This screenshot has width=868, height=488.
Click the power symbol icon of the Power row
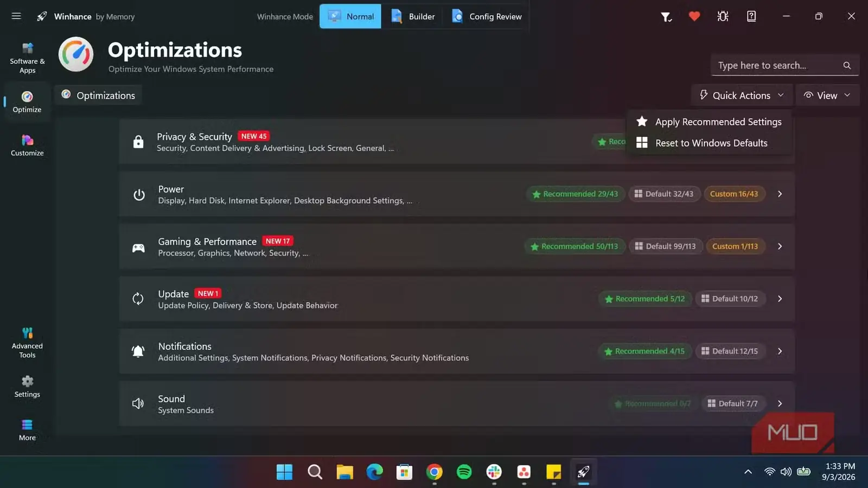coord(139,194)
